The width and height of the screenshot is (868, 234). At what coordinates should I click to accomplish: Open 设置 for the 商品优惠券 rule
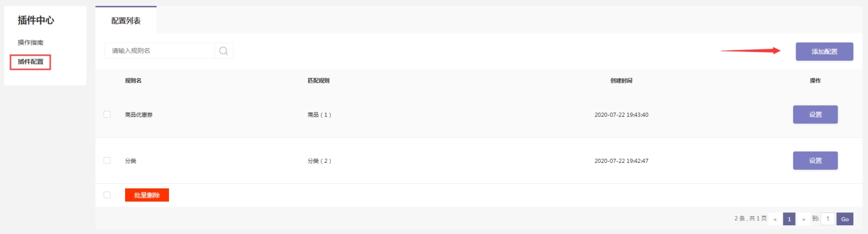[x=815, y=114]
